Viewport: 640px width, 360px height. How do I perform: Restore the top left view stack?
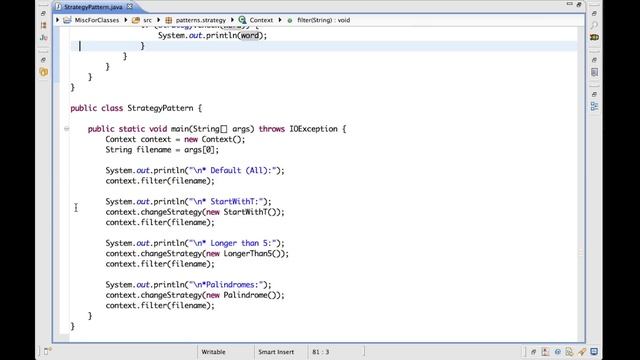point(43,13)
